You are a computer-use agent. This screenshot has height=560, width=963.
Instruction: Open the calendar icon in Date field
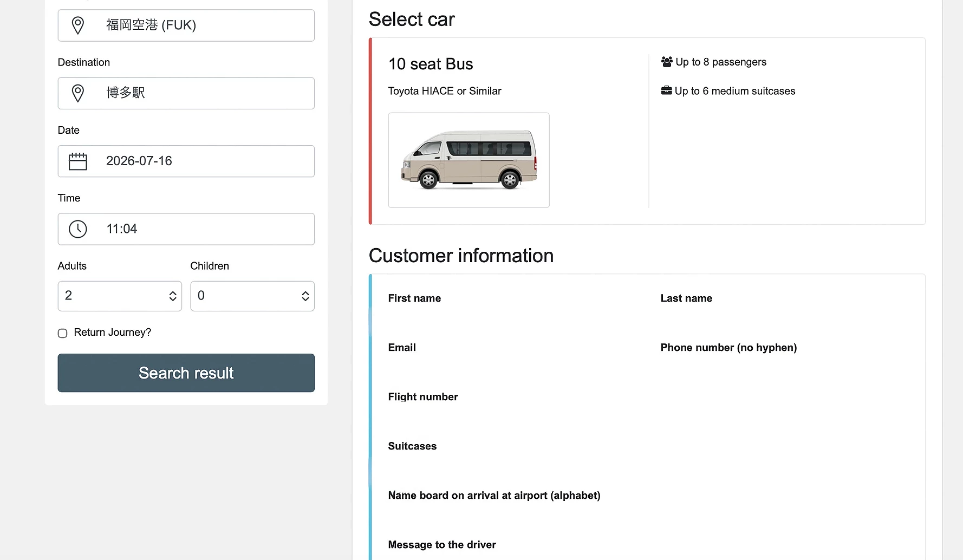click(x=78, y=161)
